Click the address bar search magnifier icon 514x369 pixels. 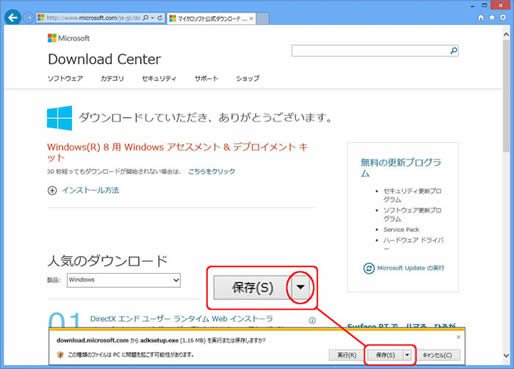146,18
